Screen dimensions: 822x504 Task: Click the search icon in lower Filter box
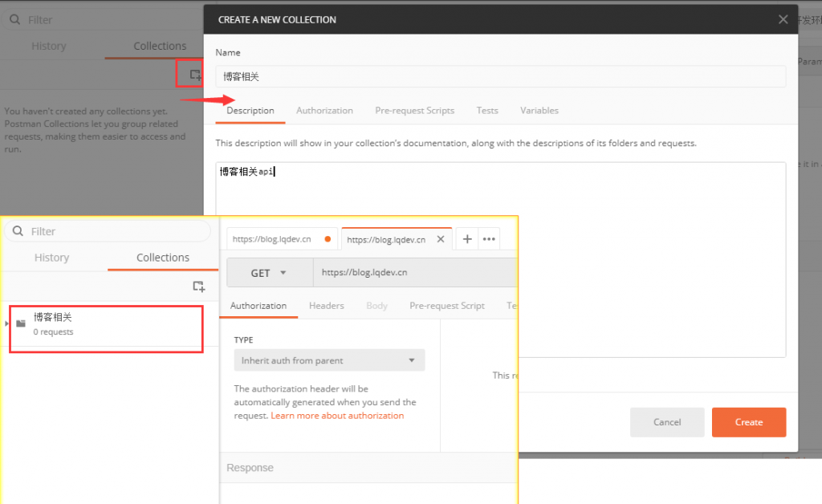point(18,231)
